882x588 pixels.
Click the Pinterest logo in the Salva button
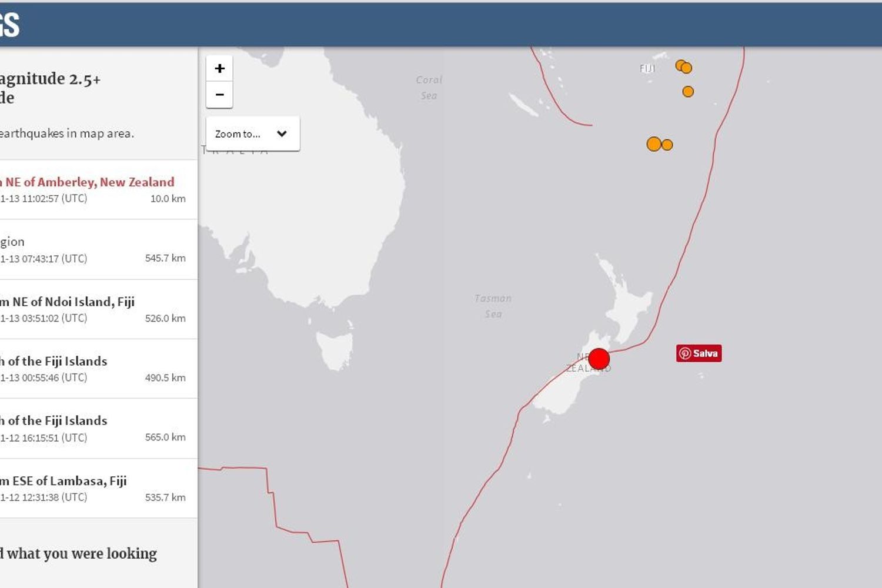point(685,353)
